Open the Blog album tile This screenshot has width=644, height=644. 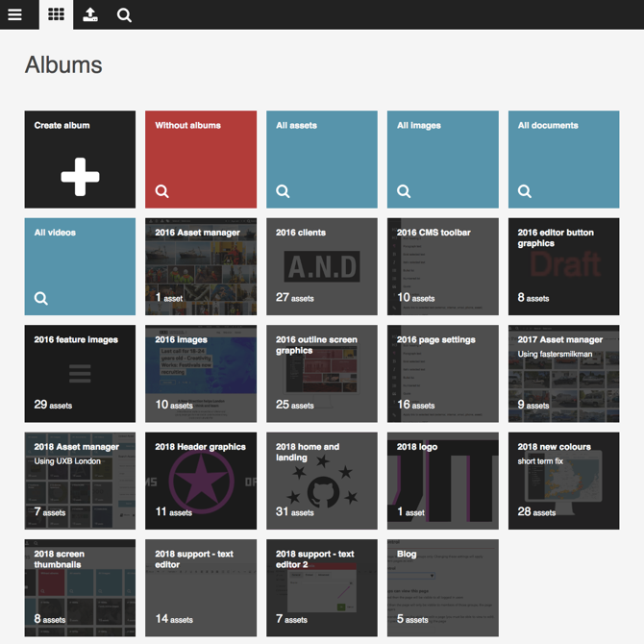(x=443, y=587)
